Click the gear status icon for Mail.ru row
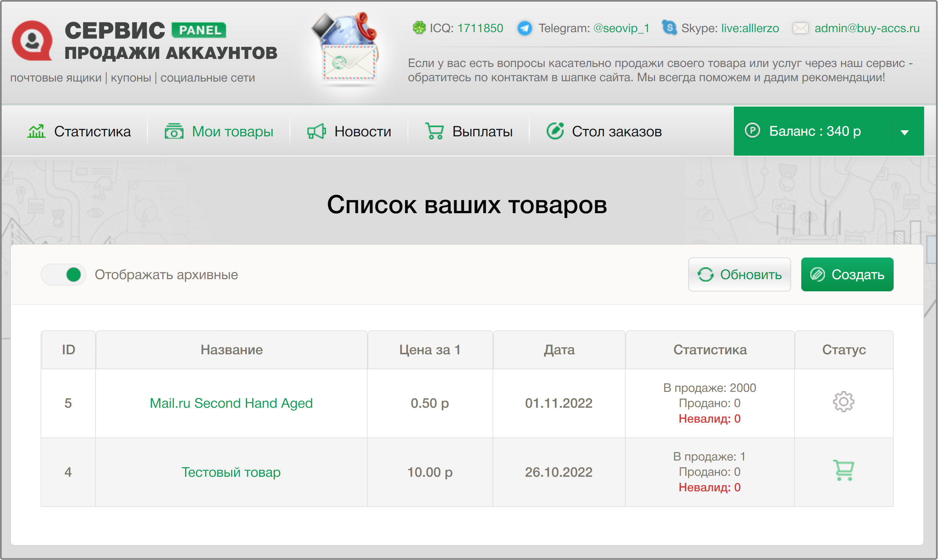 [844, 402]
